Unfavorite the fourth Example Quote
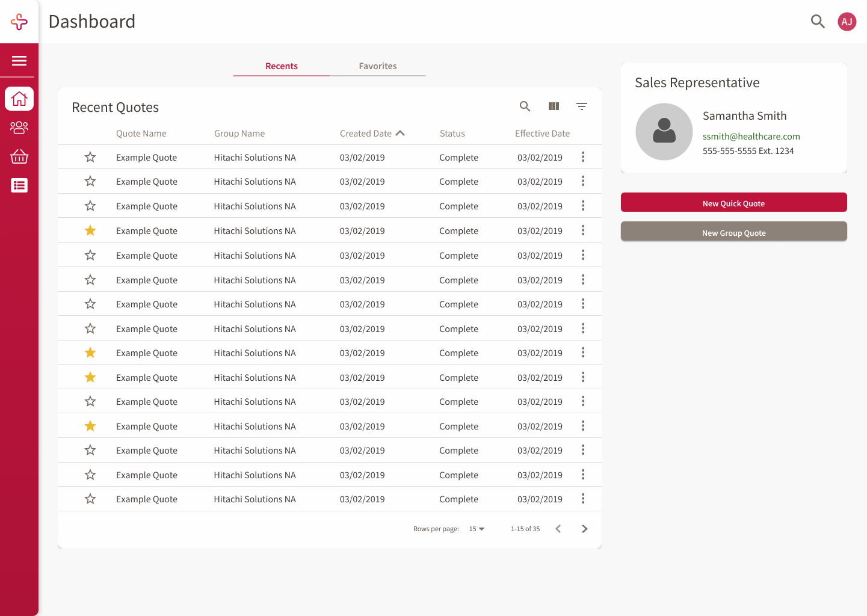This screenshot has width=867, height=616. click(90, 230)
